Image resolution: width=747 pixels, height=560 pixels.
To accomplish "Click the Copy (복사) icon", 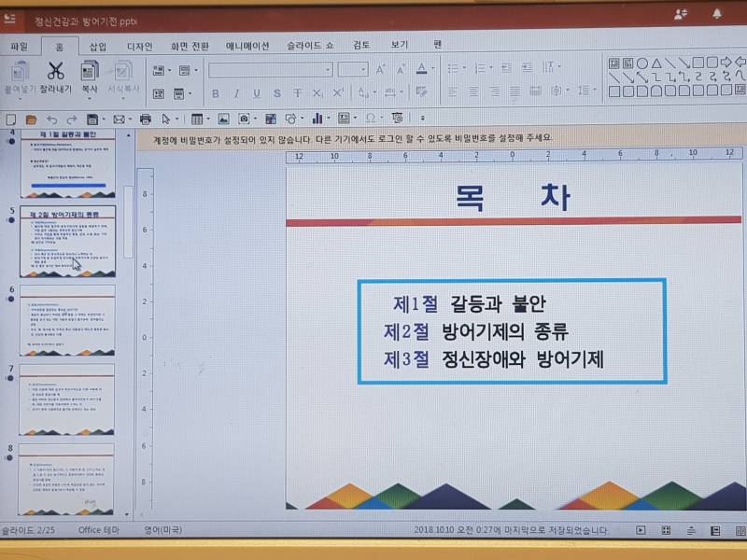I will [87, 71].
